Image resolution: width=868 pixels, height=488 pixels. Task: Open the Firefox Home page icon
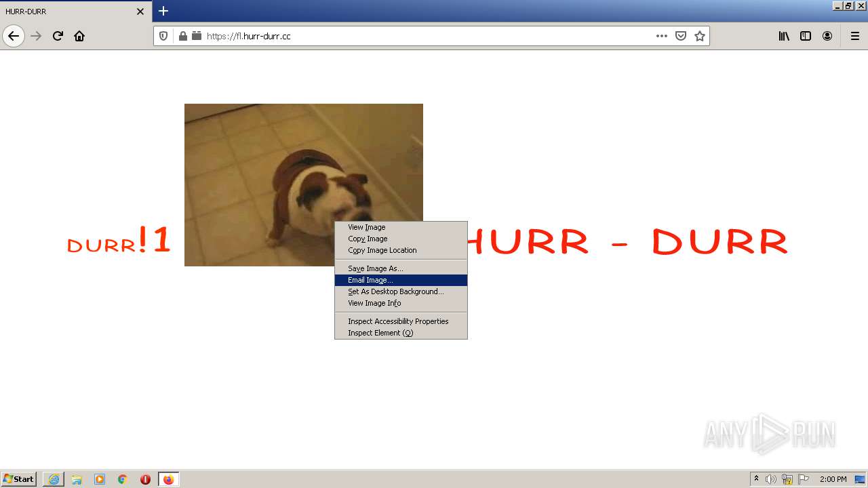[79, 36]
